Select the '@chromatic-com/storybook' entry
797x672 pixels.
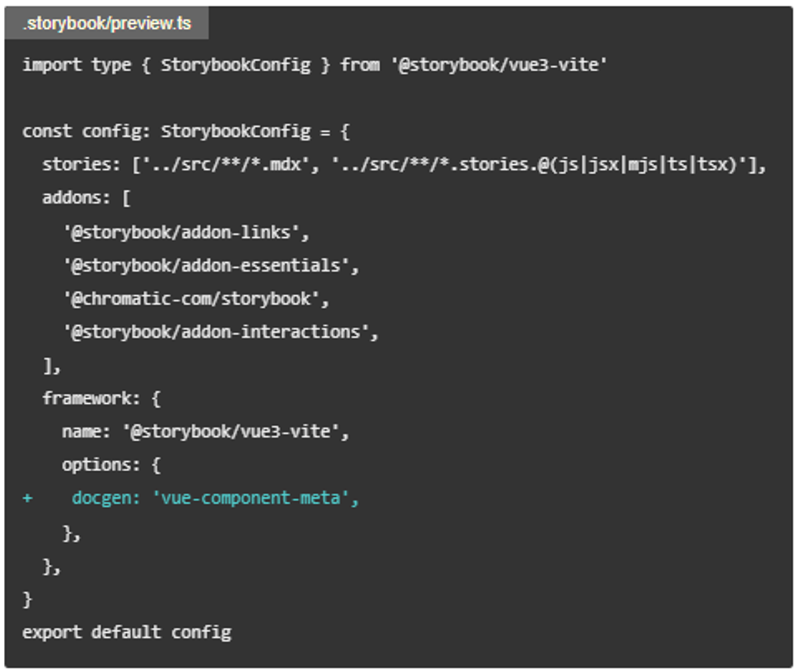[x=195, y=299]
